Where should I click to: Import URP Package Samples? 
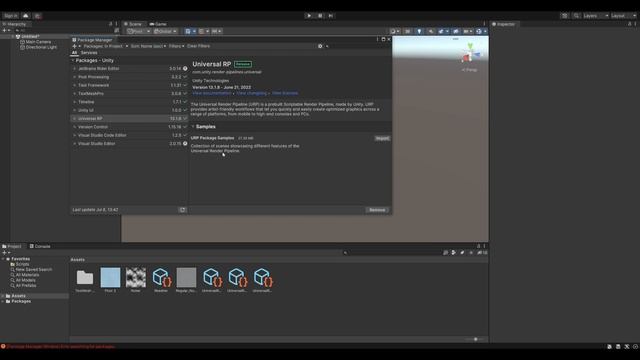pos(382,138)
